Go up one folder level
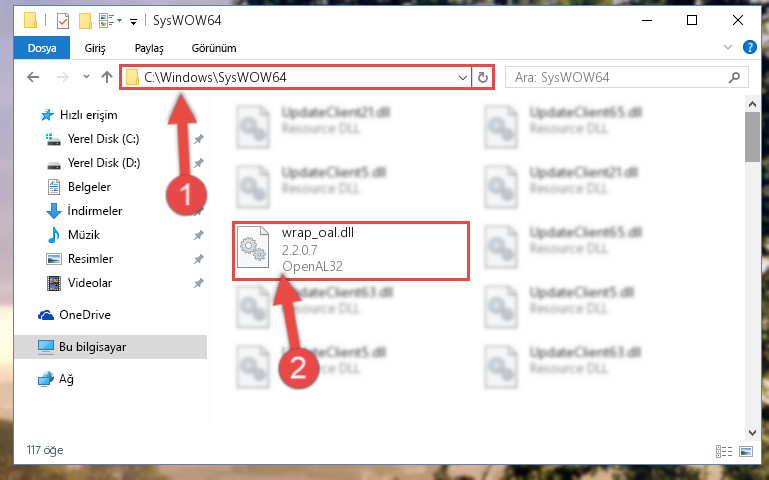Screen dimensions: 769x480 106,77
